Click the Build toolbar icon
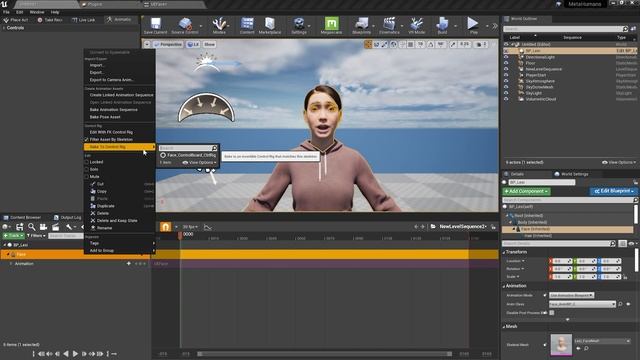Image resolution: width=640 pixels, height=360 pixels. (442, 24)
